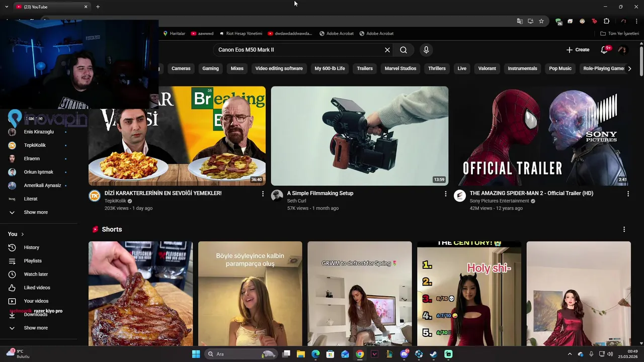Open options menu for DİZİ KARAKTERLERİNİN video
Screen dimensions: 644x362
pos(263,194)
